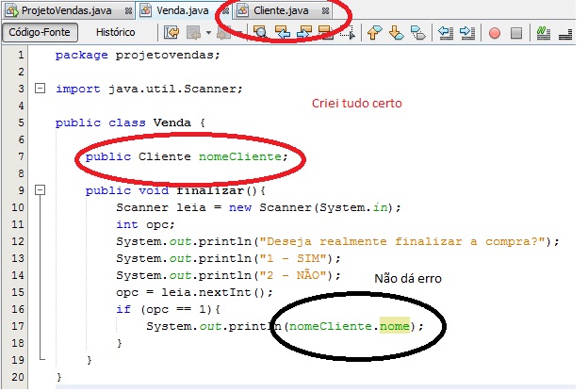
Task: Collapse the import fold on line 3
Action: click(x=41, y=89)
